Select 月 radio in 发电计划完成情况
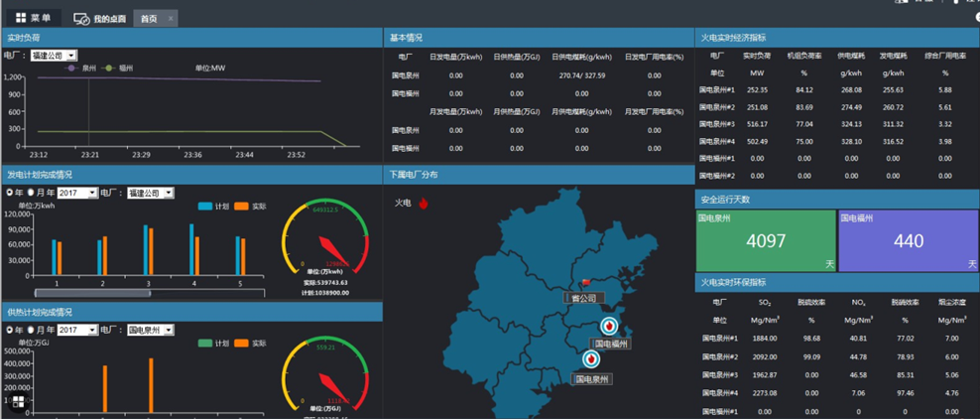Screen dimensions: 980x419 (30, 193)
